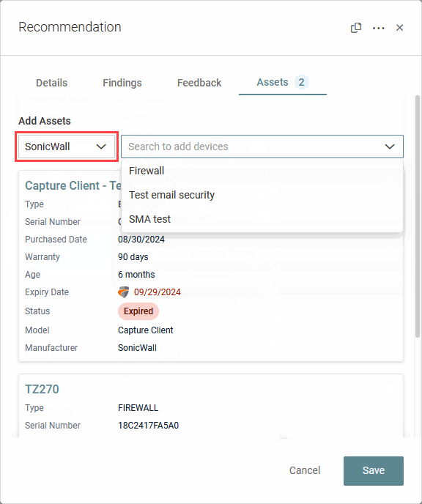The image size is (422, 504).
Task: Click the Recommendation dialog title
Action: click(70, 27)
